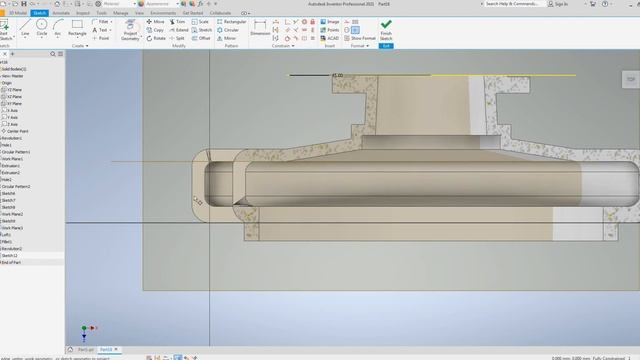The width and height of the screenshot is (640, 360).
Task: Select the Line sketch tool
Action: point(25,29)
